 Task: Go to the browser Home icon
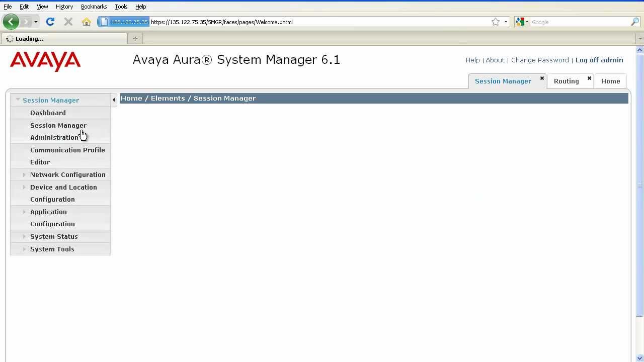[x=87, y=22]
